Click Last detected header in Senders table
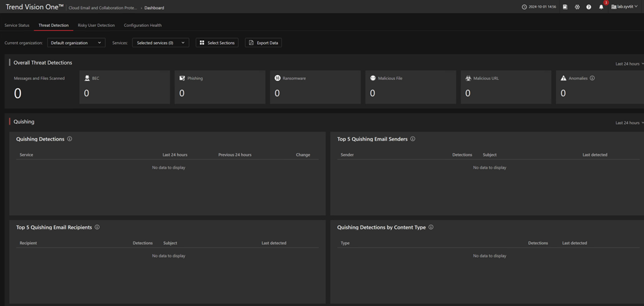Image resolution: width=644 pixels, height=306 pixels. (x=594, y=154)
